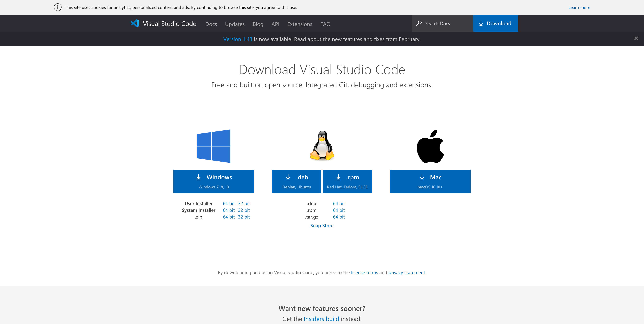
Task: Download the Mac build button
Action: click(x=430, y=181)
